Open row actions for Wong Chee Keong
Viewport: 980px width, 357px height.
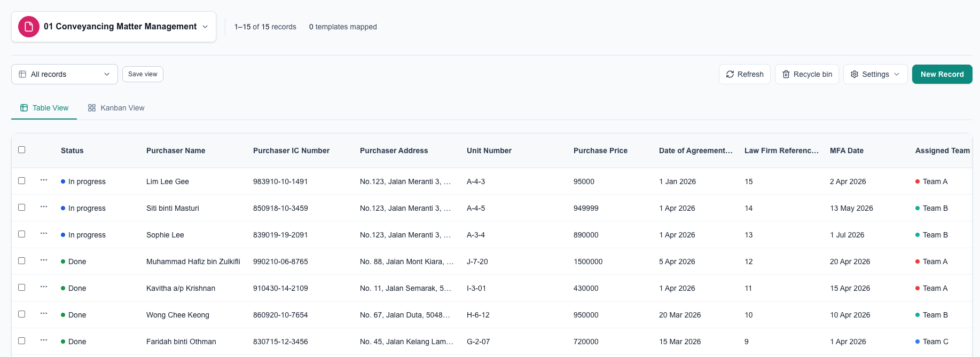coord(44,314)
